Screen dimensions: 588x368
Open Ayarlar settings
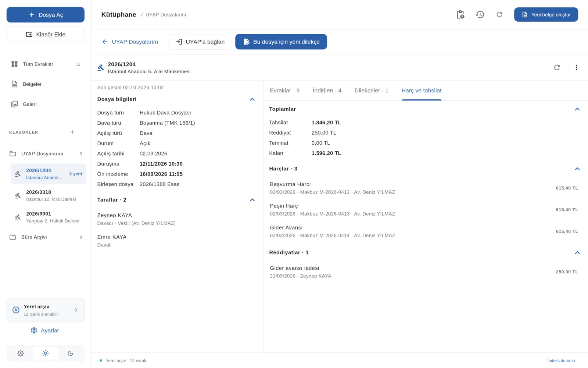coord(45,330)
